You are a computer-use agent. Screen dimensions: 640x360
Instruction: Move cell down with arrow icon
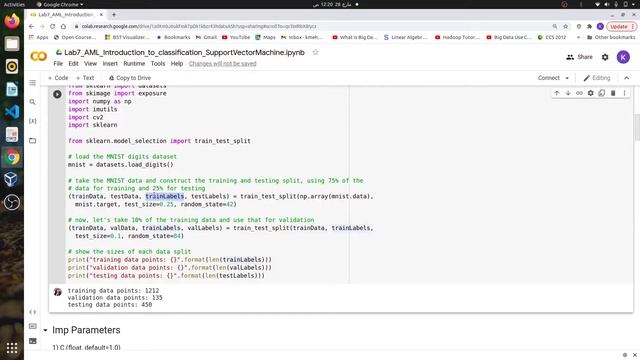[x=568, y=93]
